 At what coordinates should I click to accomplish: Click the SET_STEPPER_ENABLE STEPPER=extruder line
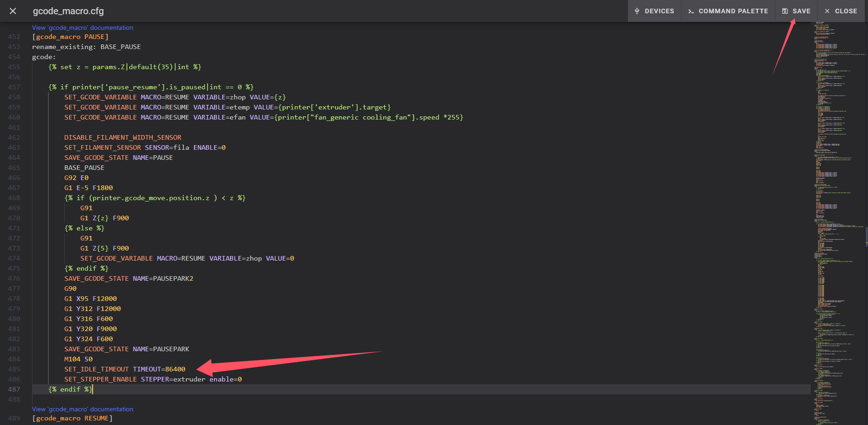(x=153, y=379)
